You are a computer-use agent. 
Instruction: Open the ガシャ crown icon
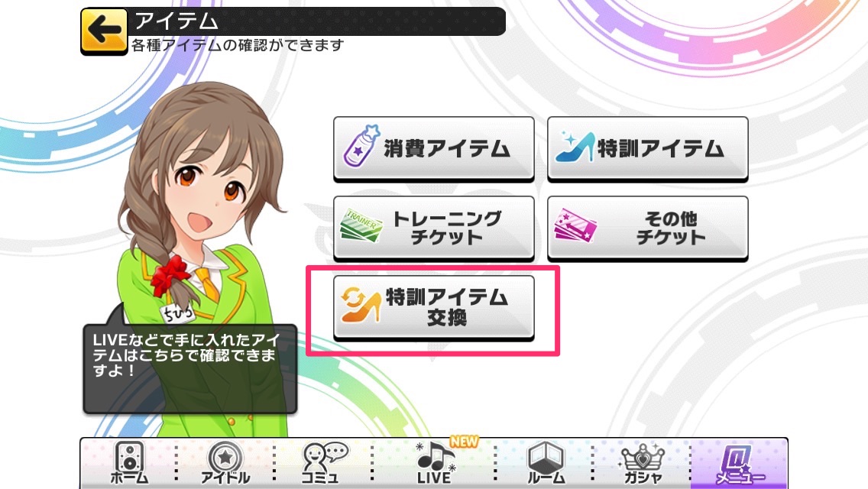coord(643,463)
